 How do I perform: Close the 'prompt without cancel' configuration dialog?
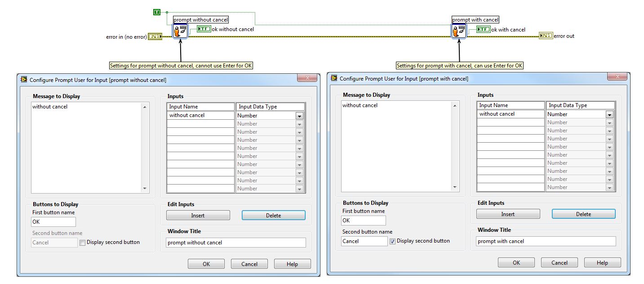(x=308, y=78)
